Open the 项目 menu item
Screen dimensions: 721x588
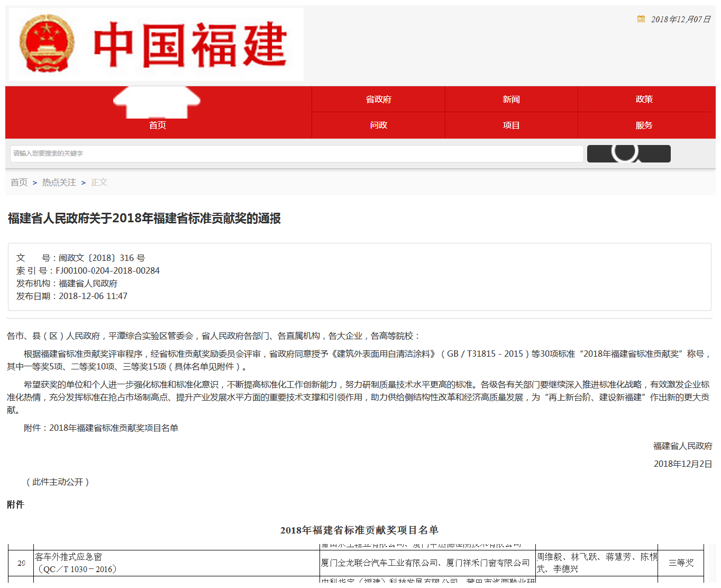coord(511,125)
